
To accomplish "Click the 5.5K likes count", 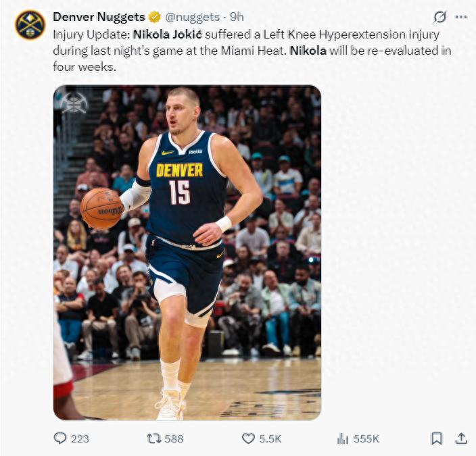I will pos(270,438).
